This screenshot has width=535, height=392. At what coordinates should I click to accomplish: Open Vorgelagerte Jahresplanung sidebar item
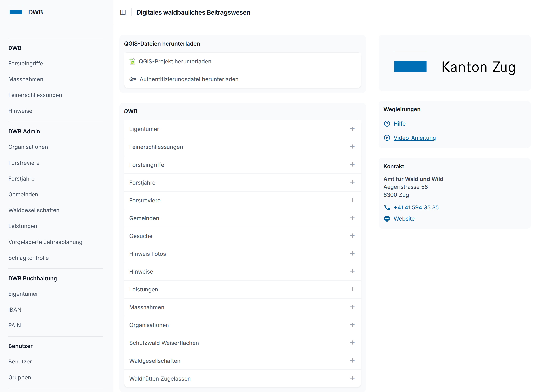click(x=45, y=242)
